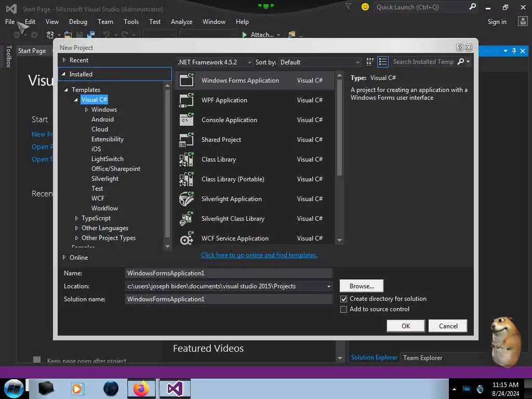Viewport: 532px width, 399px height.
Task: Expand the Other Languages node
Action: [77, 228]
